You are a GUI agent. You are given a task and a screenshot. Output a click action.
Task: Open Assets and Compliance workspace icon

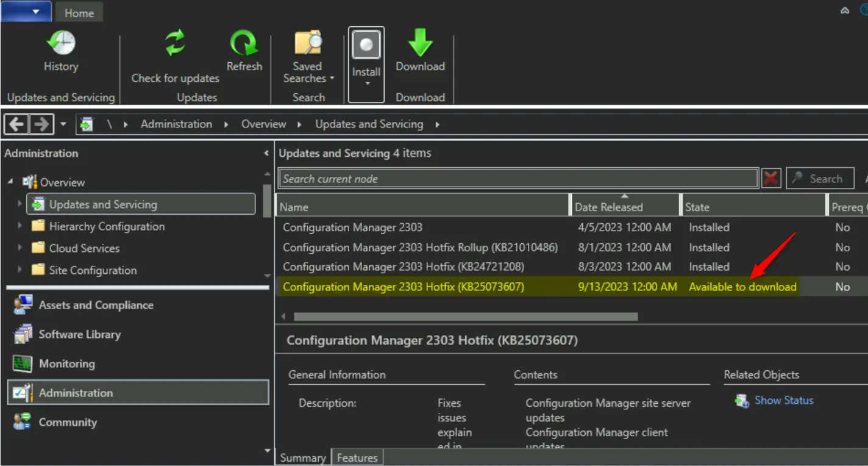[23, 305]
